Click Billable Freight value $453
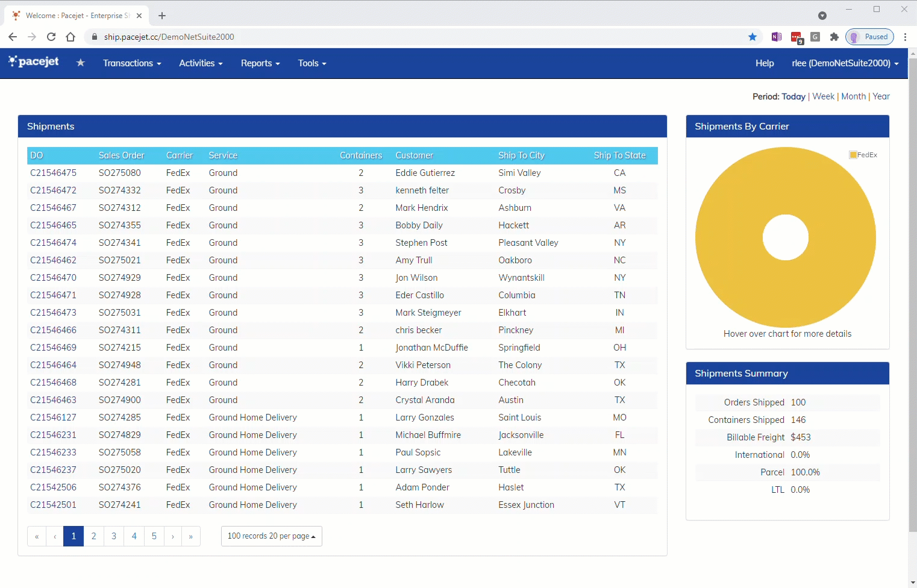 point(801,437)
